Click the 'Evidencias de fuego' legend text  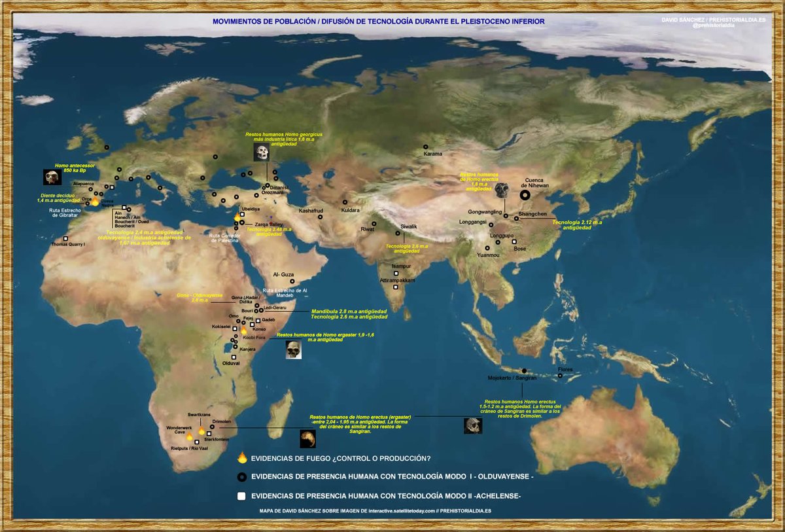[x=341, y=458]
